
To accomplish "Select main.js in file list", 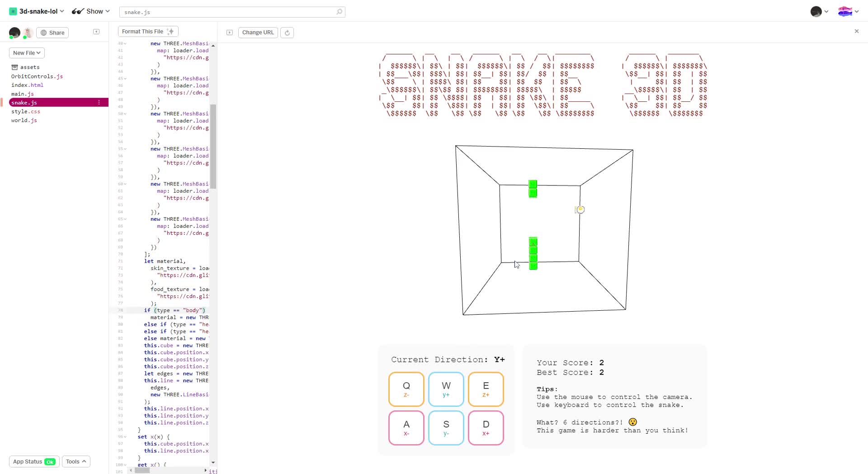I will pos(23,94).
